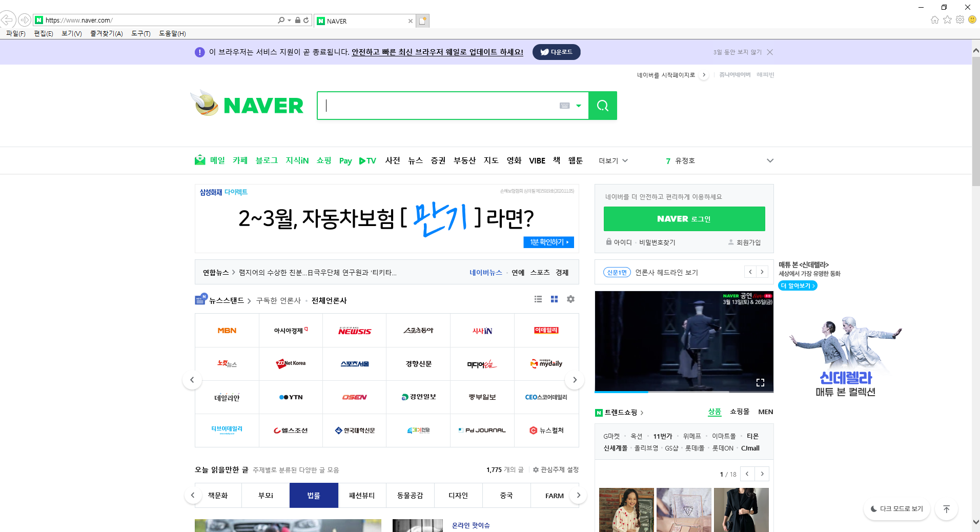
Task: Click the 1분 확인하기 ad button
Action: (549, 242)
